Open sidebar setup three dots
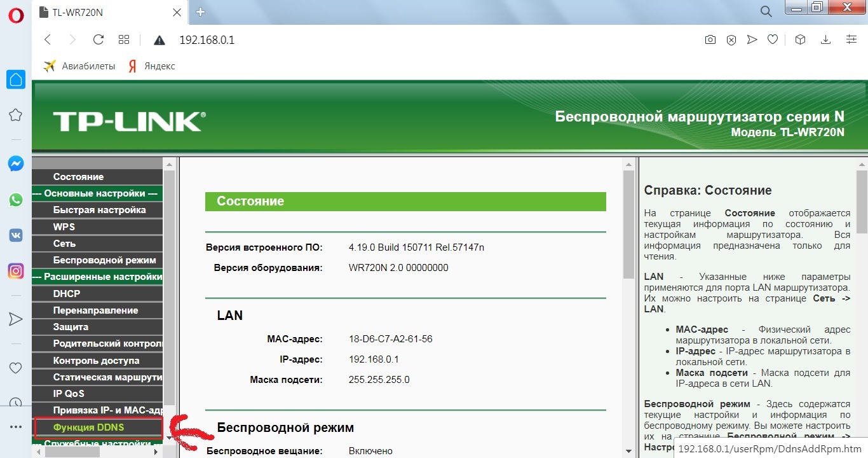 tap(16, 427)
